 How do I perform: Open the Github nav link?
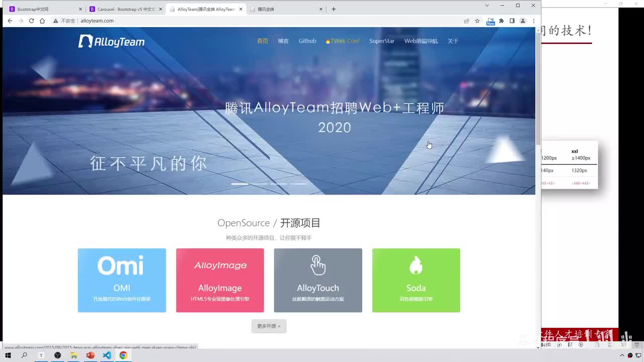307,41
